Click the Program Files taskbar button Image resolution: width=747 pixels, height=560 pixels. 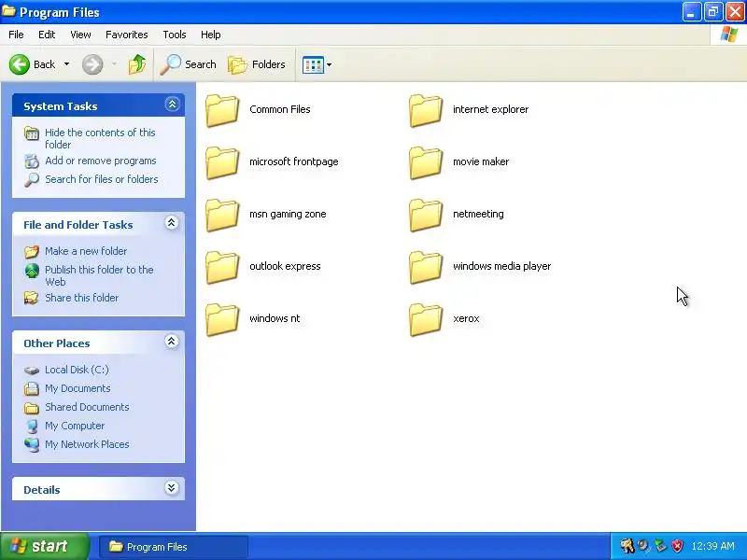coord(174,547)
